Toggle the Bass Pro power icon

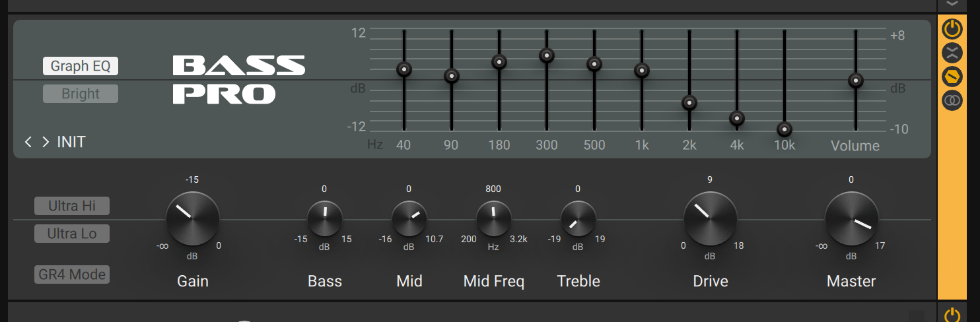coord(952,29)
